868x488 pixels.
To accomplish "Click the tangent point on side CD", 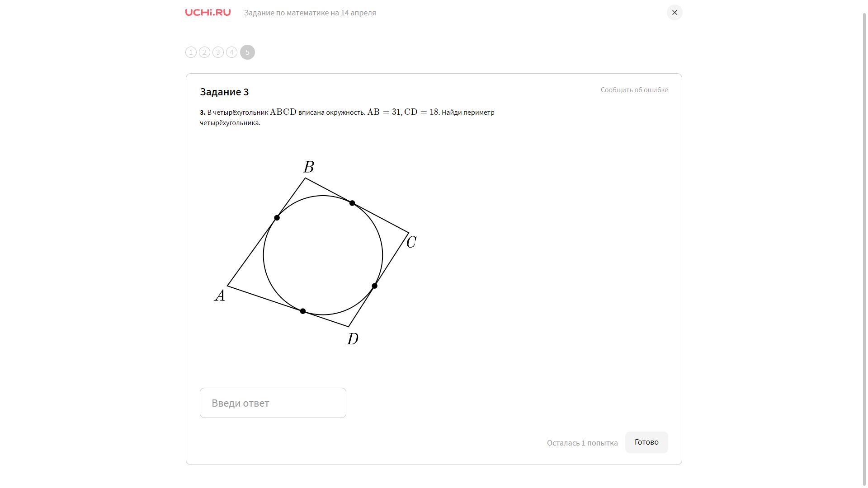I will (x=374, y=286).
